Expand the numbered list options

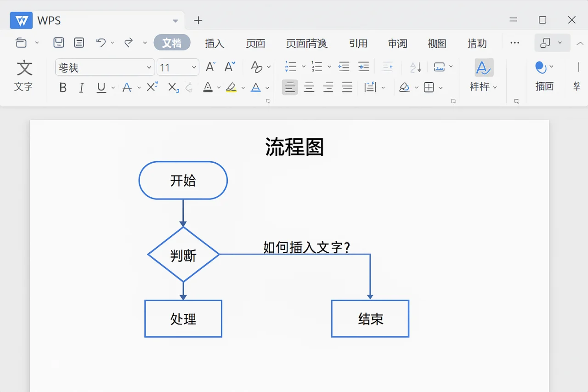click(x=329, y=67)
